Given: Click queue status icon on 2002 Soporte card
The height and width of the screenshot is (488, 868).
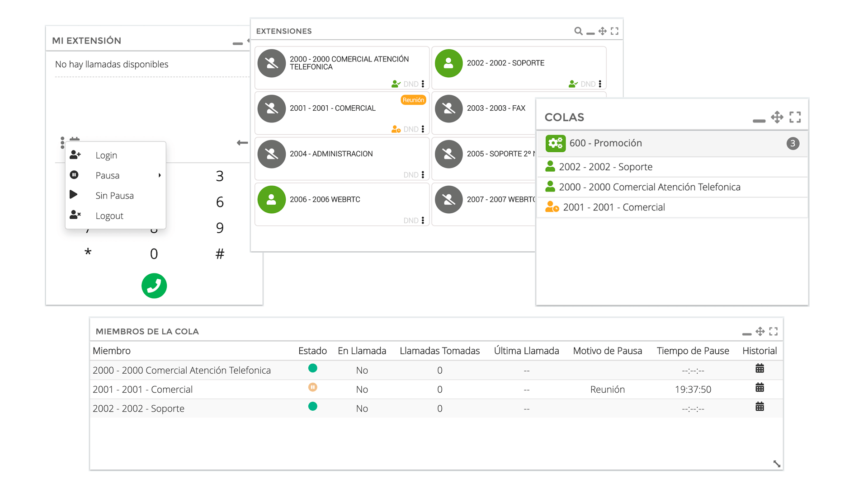Looking at the screenshot, I should click(x=573, y=84).
